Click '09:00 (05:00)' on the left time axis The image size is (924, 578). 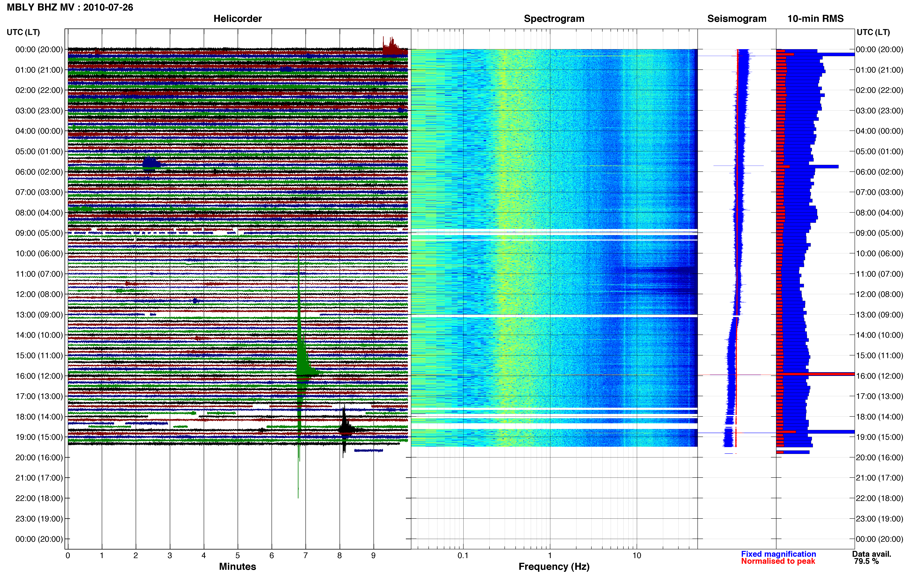(39, 233)
